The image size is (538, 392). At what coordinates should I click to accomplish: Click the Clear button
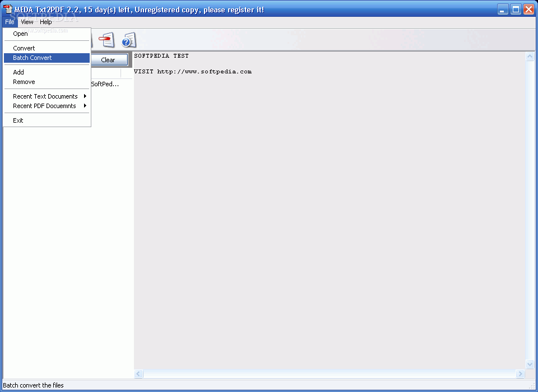109,60
